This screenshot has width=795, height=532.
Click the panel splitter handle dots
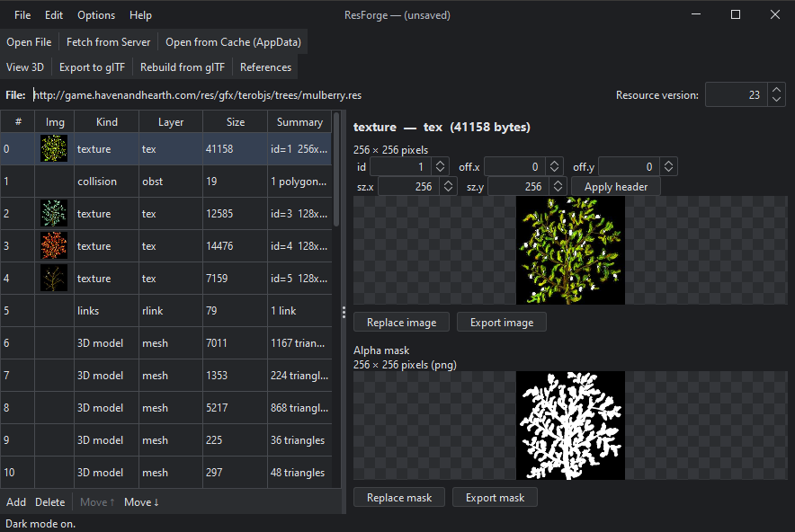(x=344, y=312)
